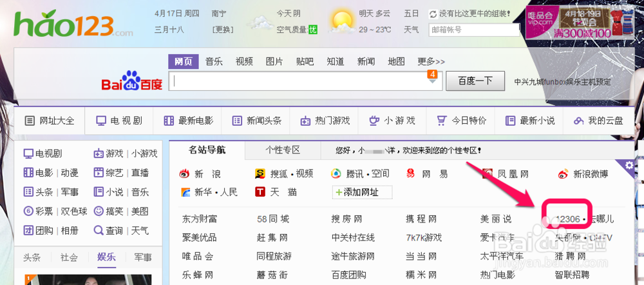644x285 pixels.
Task: Select the 网页 search tab
Action: [183, 62]
